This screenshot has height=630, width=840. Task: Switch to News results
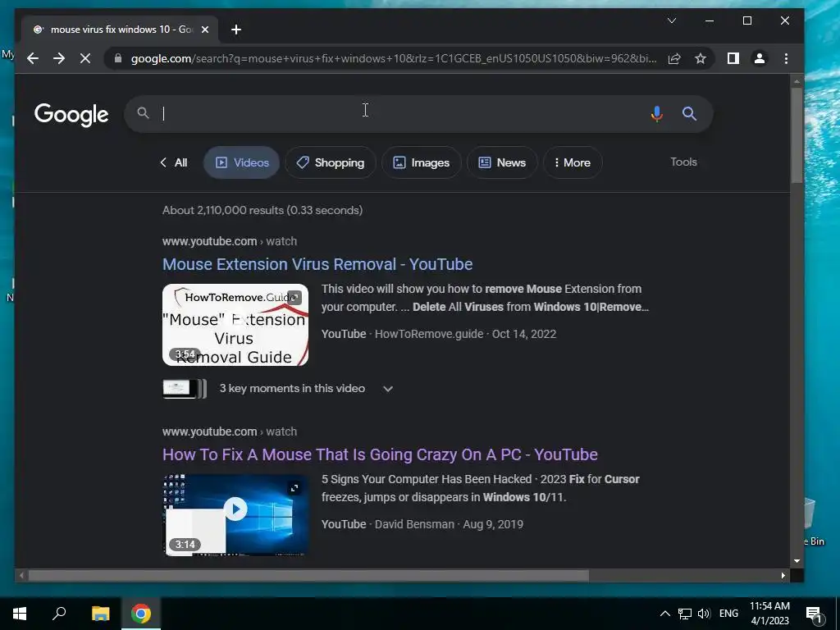pos(502,162)
